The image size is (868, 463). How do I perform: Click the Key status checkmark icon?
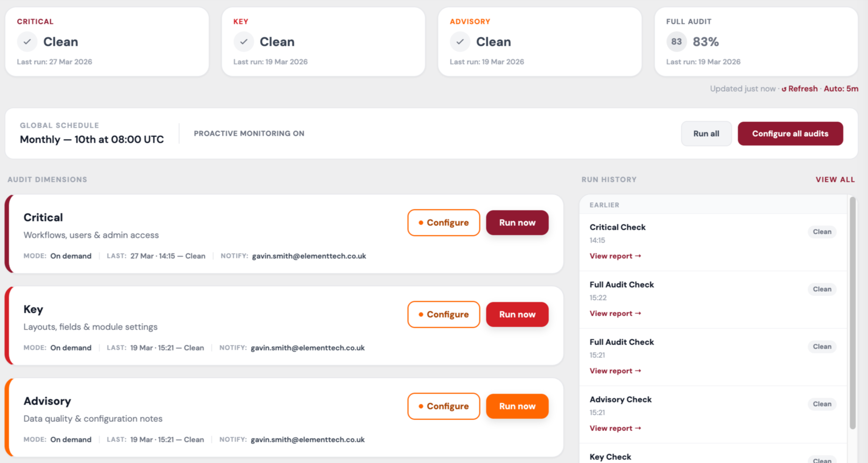click(244, 42)
